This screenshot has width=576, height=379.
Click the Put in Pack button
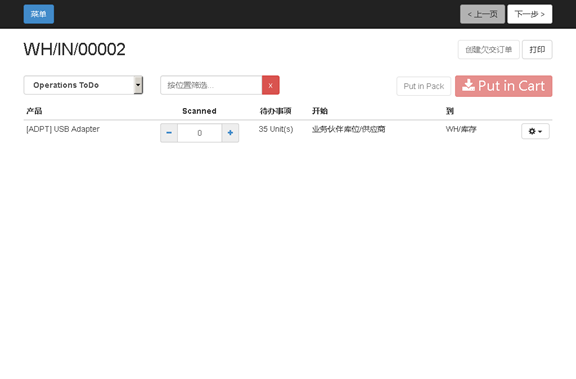click(424, 86)
